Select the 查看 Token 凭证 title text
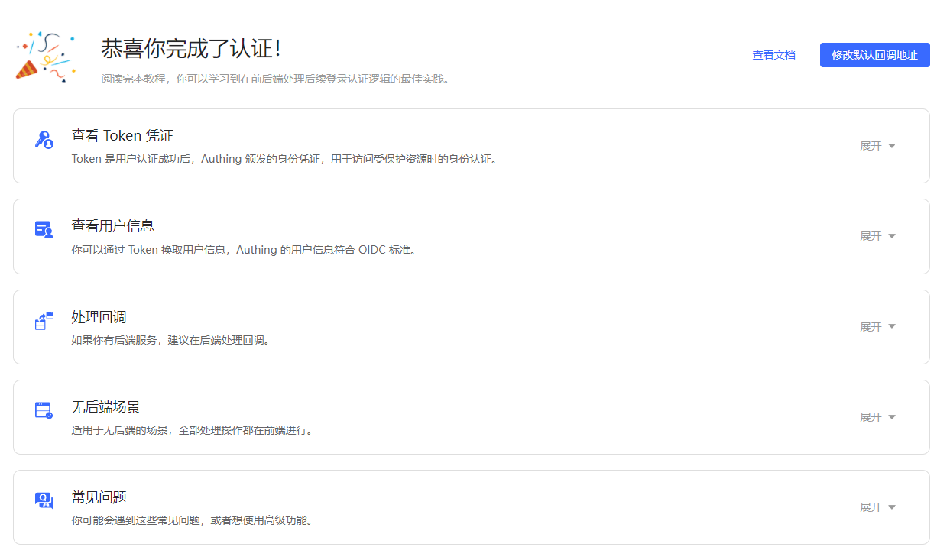Image resolution: width=950 pixels, height=560 pixels. click(x=122, y=136)
